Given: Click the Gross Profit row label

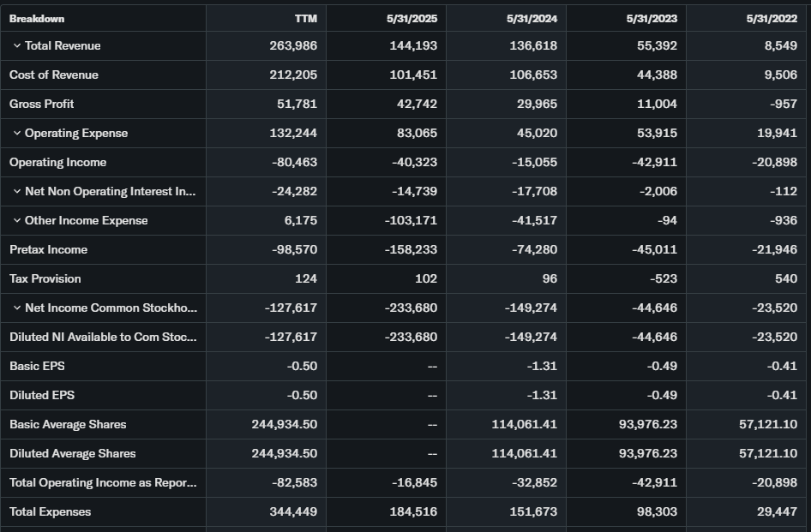Looking at the screenshot, I should 42,105.
